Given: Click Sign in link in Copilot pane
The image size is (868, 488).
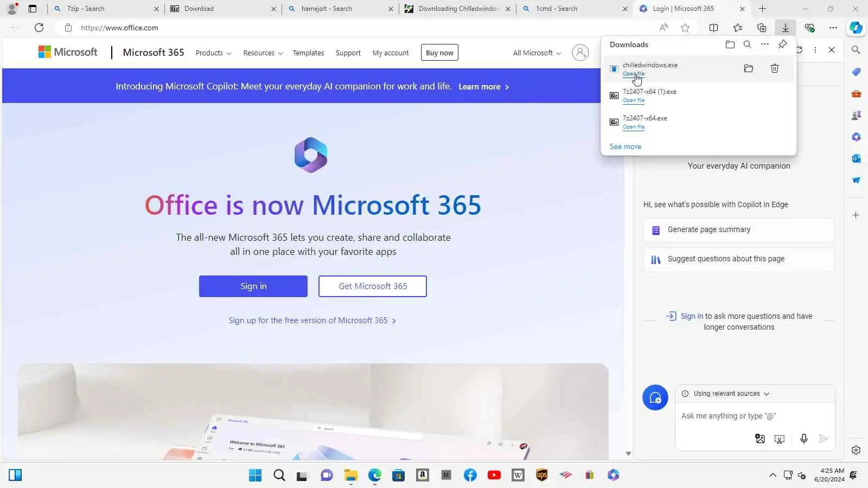Looking at the screenshot, I should click(692, 316).
